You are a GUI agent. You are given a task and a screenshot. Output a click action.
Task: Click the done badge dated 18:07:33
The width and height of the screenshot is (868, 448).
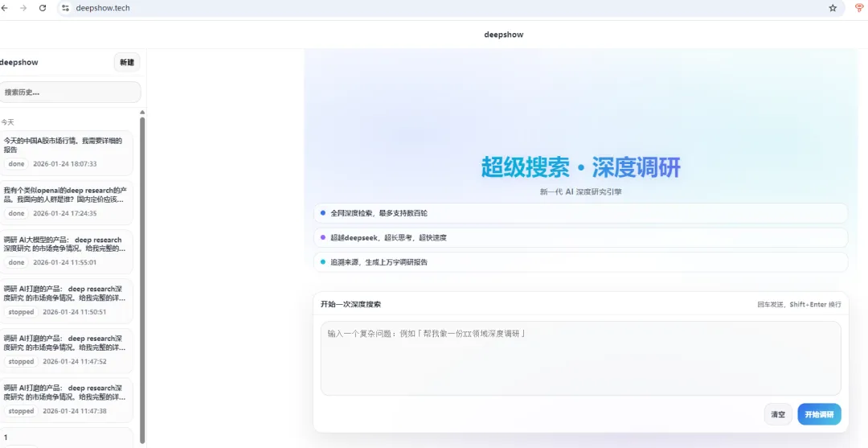click(x=16, y=164)
